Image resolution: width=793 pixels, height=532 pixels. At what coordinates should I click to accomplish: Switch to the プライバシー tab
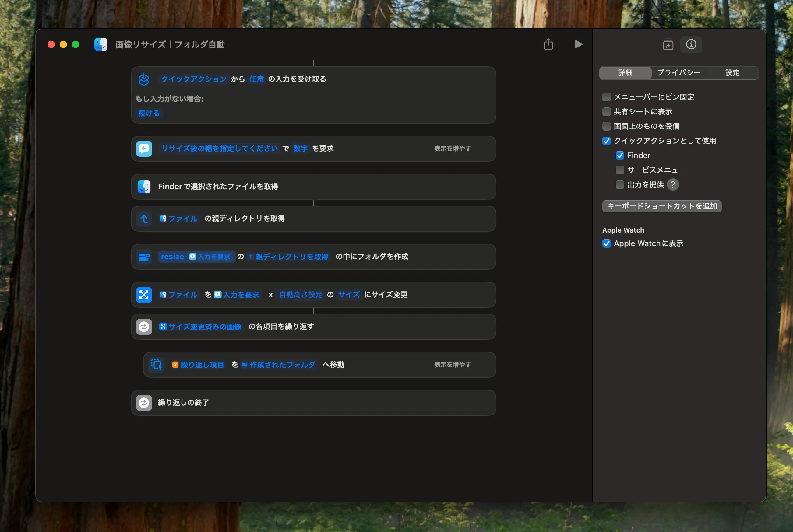pyautogui.click(x=678, y=73)
